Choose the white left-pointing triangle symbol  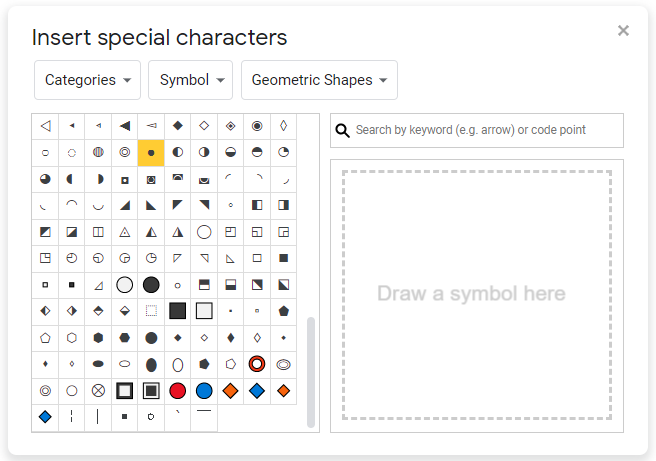tap(45, 126)
